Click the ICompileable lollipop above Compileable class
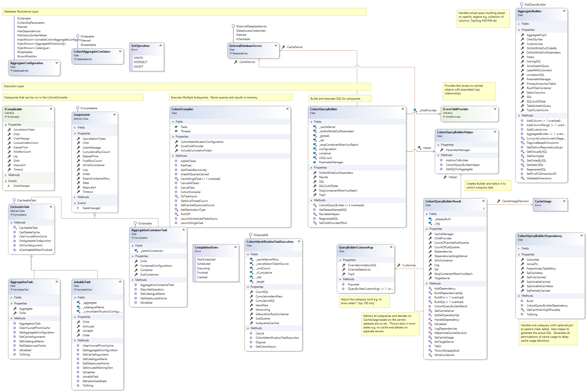 coord(78,108)
